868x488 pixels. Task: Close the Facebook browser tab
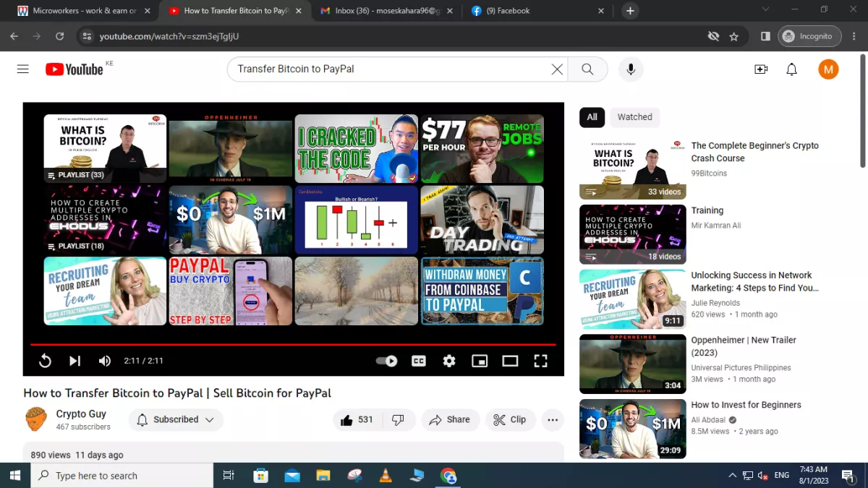(601, 11)
